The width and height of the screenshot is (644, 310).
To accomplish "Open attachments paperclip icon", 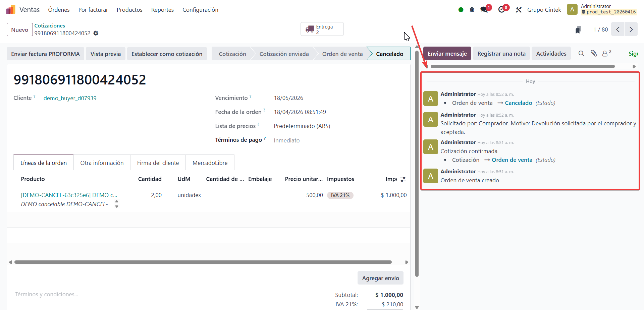I will point(594,53).
